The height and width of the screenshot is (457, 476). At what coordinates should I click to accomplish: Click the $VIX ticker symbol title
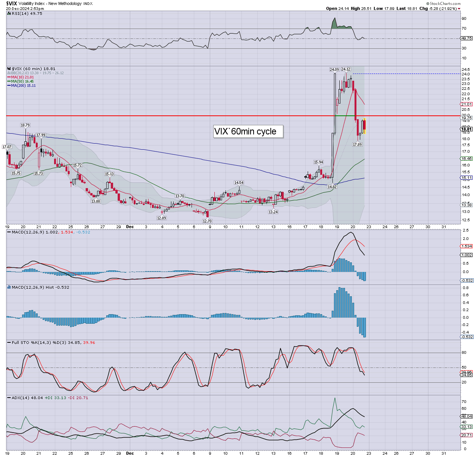pyautogui.click(x=11, y=3)
